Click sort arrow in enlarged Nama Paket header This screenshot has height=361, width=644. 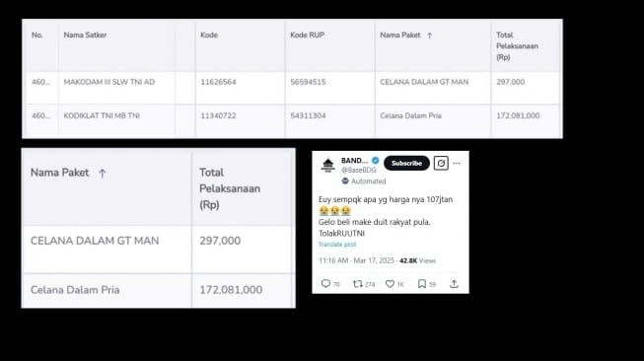[103, 174]
